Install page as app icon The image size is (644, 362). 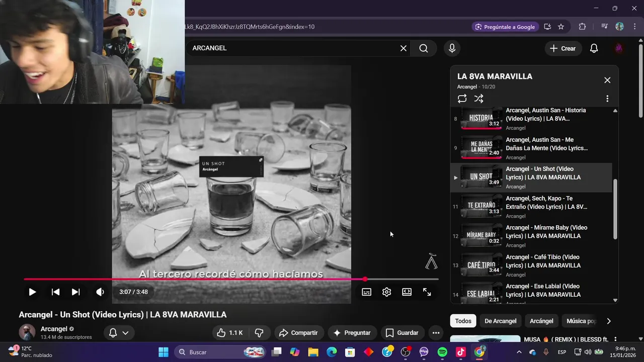(547, 27)
